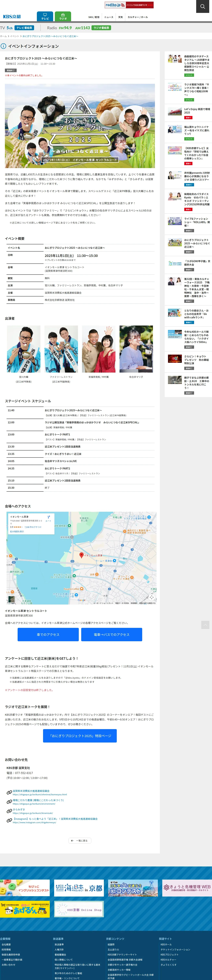Click the map's current location button
Image resolution: width=212 pixels, height=980 pixels.
click(x=152, y=597)
